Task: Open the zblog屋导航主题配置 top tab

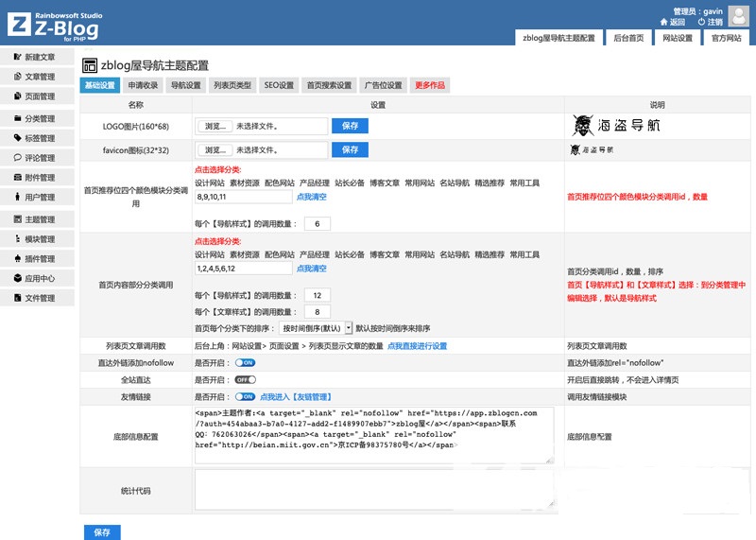Action: tap(558, 38)
